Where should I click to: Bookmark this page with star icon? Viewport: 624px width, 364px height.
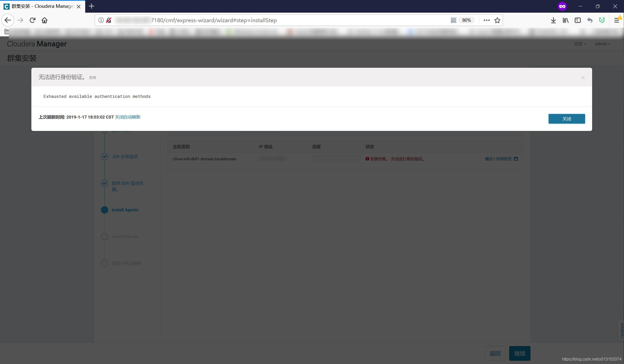tap(497, 20)
